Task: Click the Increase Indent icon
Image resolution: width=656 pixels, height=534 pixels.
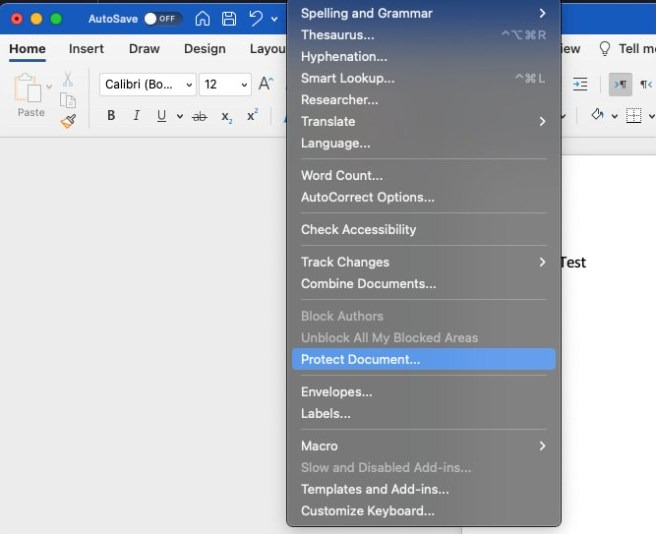Action: [580, 84]
